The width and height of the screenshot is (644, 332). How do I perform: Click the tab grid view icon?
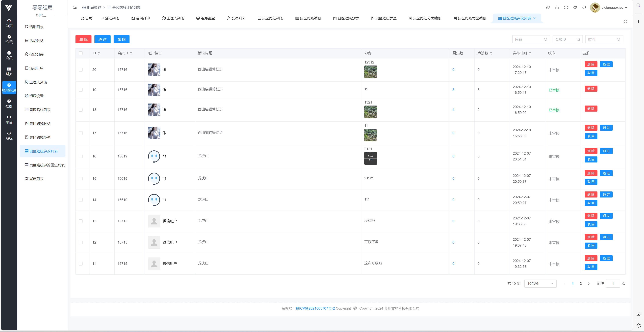[625, 22]
